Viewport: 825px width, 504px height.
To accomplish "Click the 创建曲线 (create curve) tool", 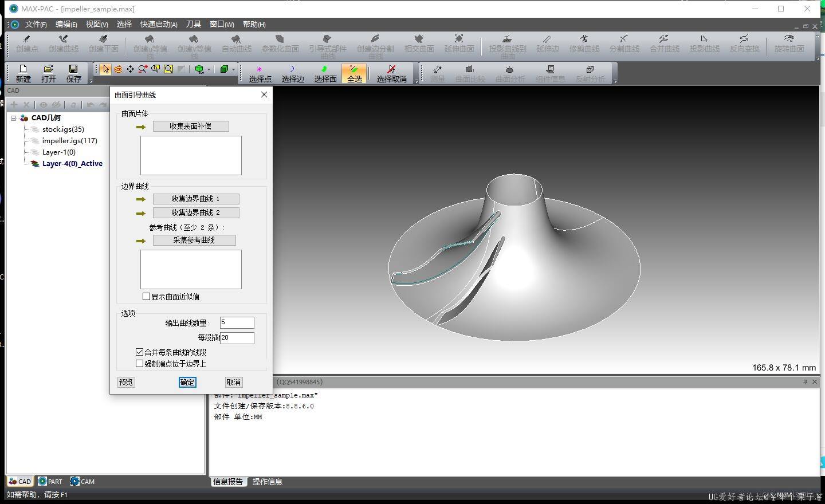I will tap(64, 44).
